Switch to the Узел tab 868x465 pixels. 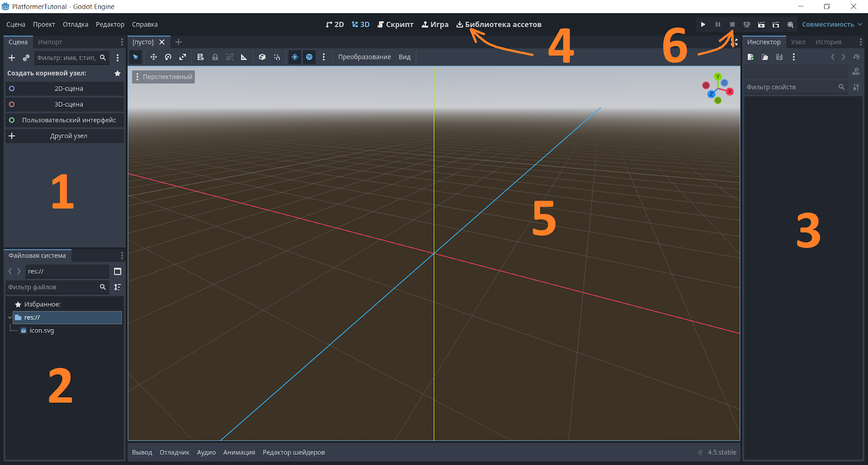point(798,42)
